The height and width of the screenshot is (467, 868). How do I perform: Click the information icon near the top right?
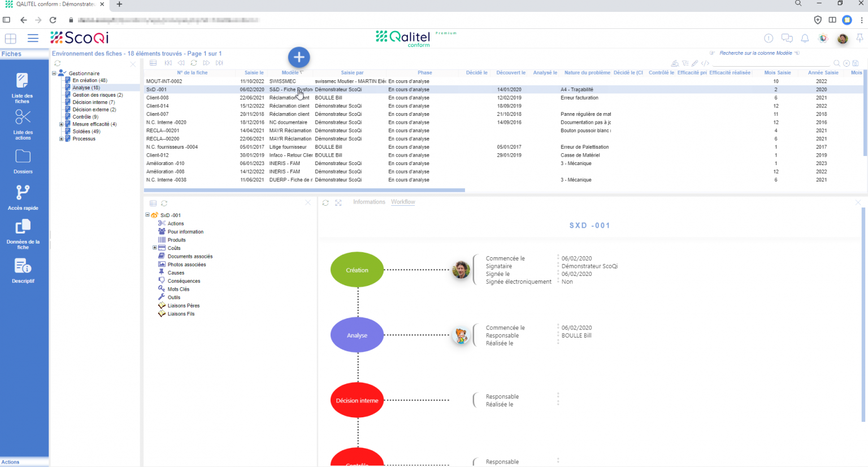tap(769, 38)
